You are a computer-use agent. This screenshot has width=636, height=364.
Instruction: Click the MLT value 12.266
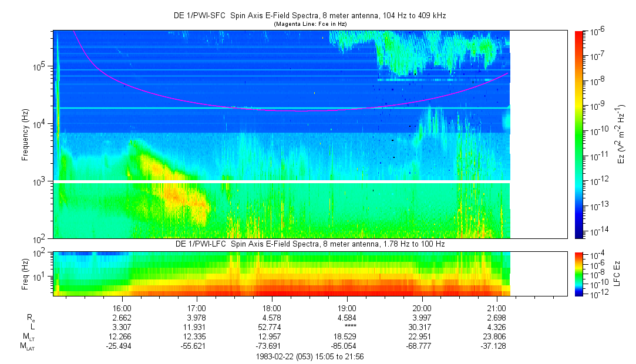[x=122, y=336]
